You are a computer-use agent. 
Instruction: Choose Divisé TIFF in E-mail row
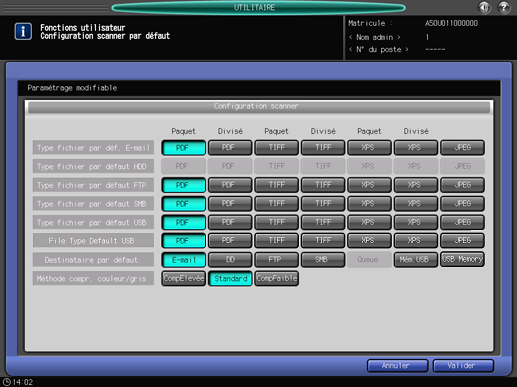323,148
